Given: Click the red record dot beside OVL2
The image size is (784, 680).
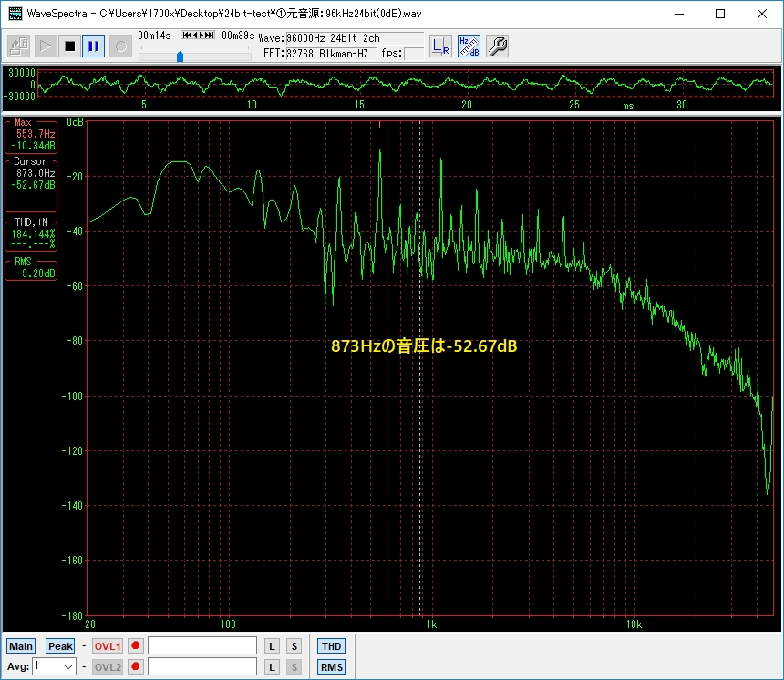Looking at the screenshot, I should (136, 667).
